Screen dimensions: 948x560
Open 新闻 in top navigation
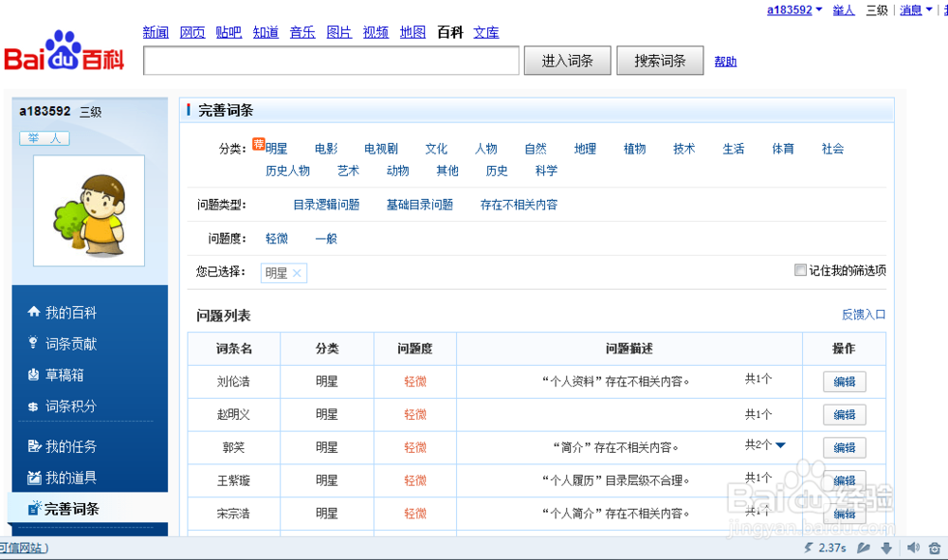[x=155, y=32]
